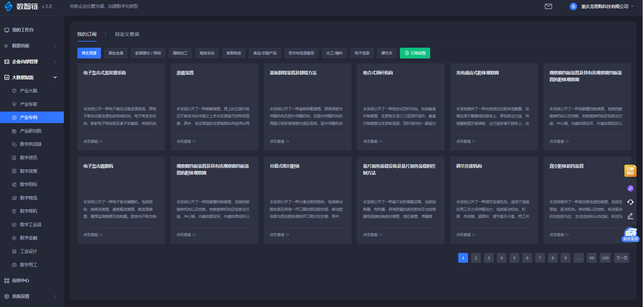Select the 装备制造 category tab
The image size is (644, 307).
click(x=234, y=53)
